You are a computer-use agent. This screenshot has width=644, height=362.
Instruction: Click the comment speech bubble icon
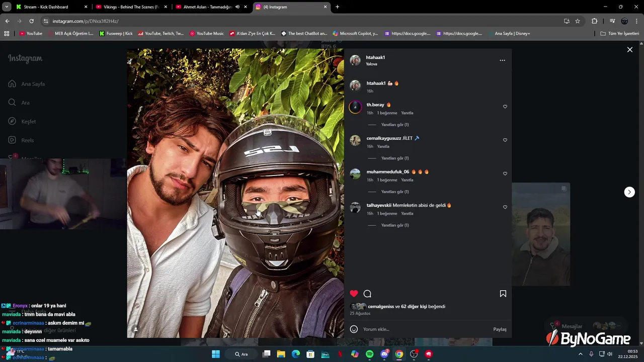coord(367,294)
